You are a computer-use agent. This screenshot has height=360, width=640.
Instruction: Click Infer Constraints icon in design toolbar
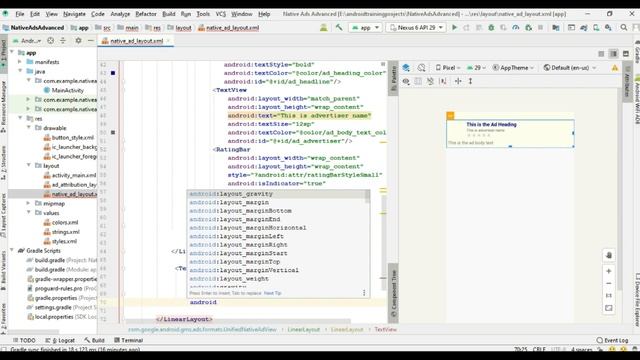pos(443,81)
